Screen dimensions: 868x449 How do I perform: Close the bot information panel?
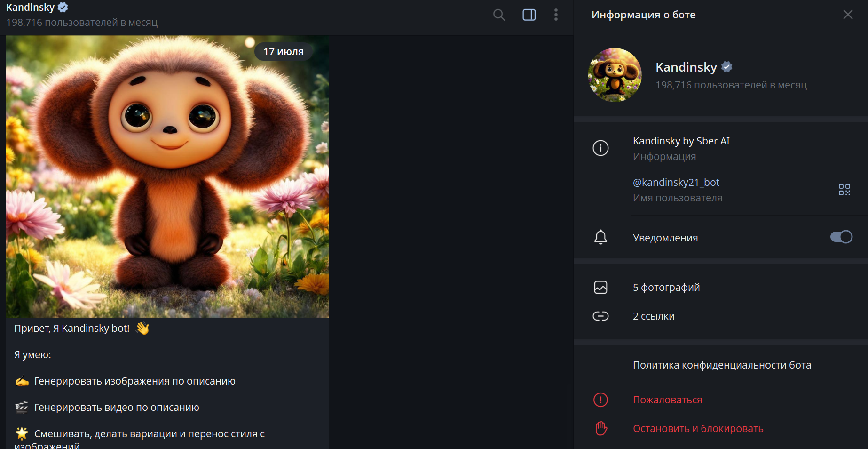(x=848, y=15)
